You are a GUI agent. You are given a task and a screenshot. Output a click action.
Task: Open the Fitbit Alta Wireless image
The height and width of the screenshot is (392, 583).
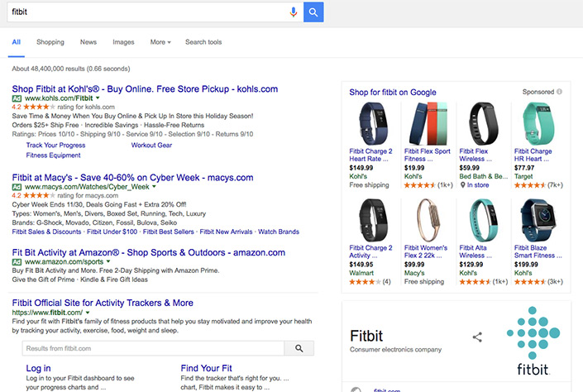tap(484, 220)
